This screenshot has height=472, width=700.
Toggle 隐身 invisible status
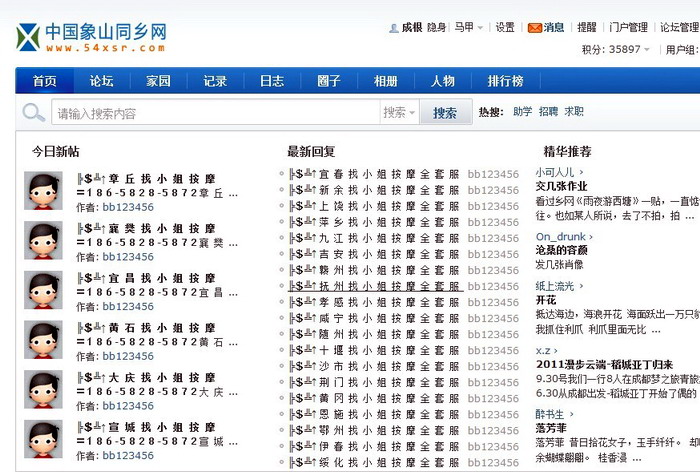click(x=437, y=28)
